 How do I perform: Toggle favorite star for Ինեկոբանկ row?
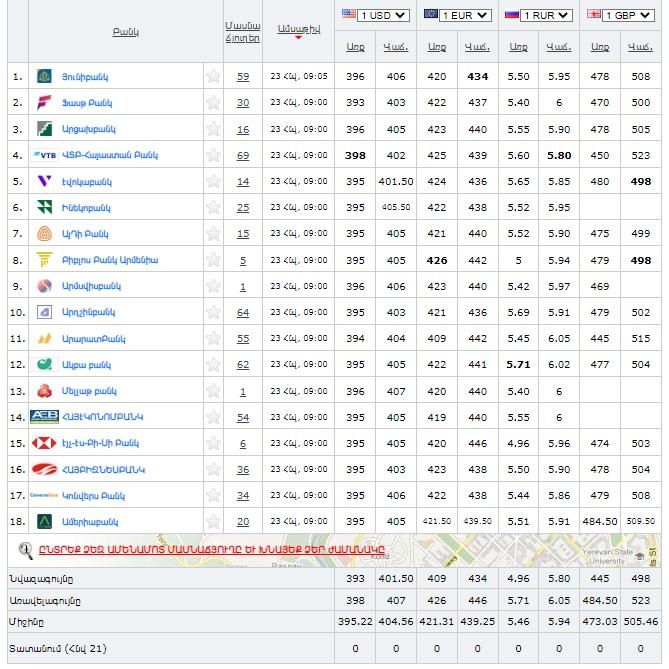click(212, 207)
